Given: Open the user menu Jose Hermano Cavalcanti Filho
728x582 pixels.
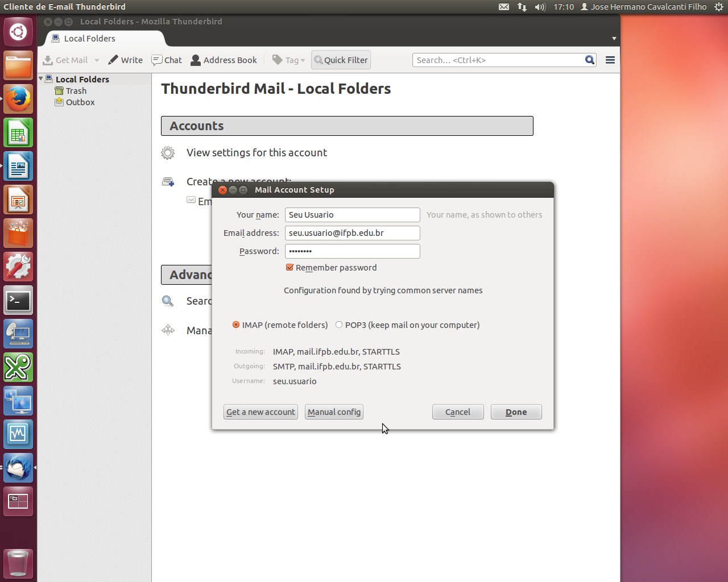Looking at the screenshot, I should click(x=643, y=7).
